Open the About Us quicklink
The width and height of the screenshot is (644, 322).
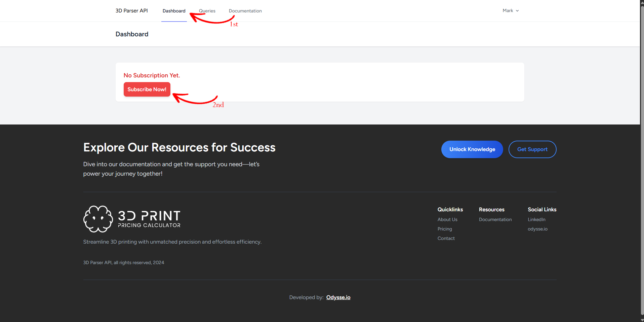(x=447, y=219)
